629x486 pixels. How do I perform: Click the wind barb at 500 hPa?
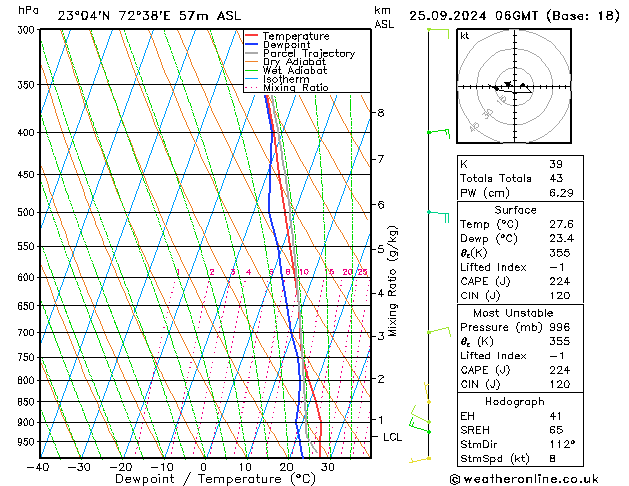point(438,216)
